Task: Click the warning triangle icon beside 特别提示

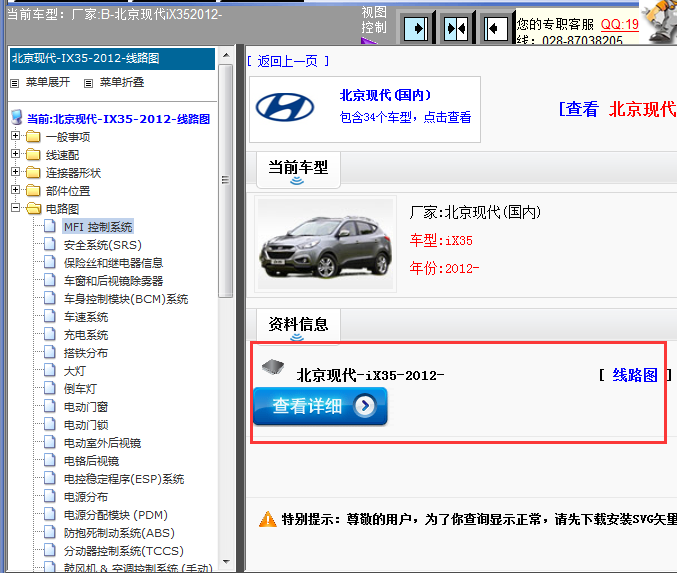Action: pos(268,519)
